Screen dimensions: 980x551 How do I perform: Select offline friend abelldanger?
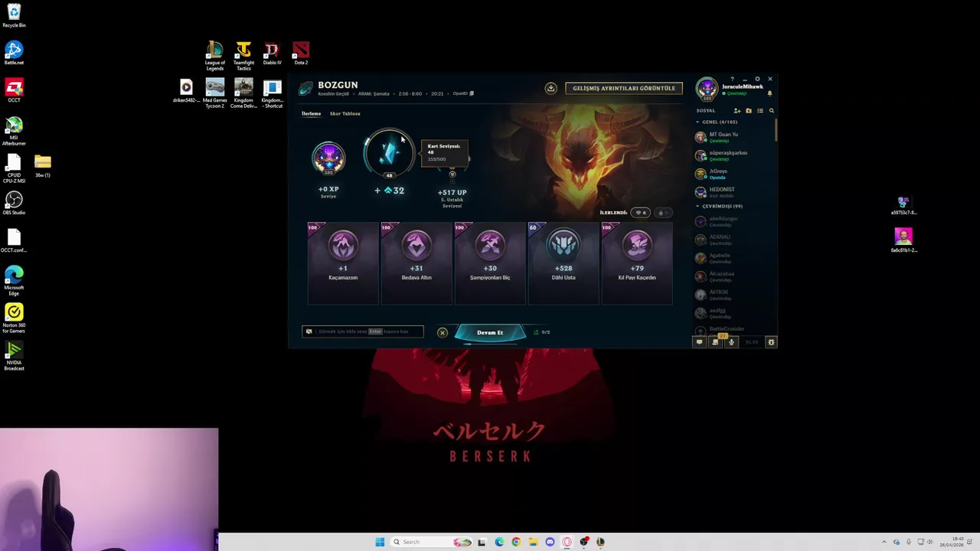pyautogui.click(x=733, y=221)
